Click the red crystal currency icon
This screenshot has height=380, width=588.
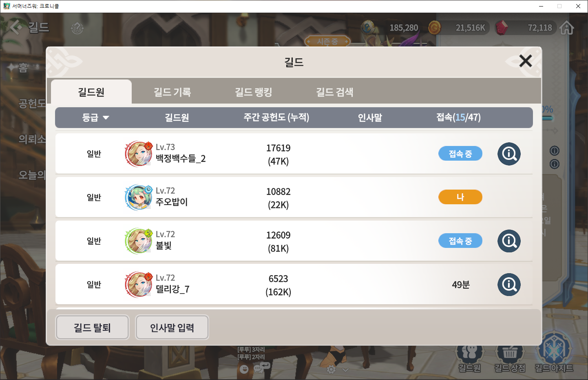(x=502, y=28)
